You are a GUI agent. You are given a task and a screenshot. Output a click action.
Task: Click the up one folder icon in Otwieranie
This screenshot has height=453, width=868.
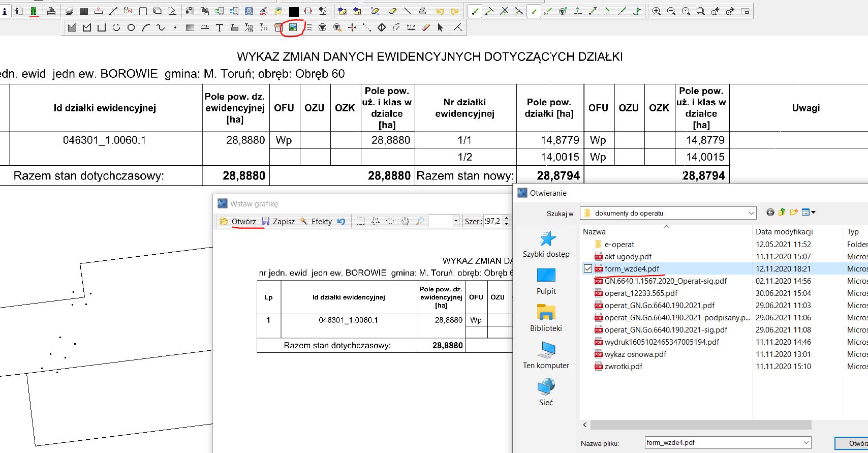[782, 213]
